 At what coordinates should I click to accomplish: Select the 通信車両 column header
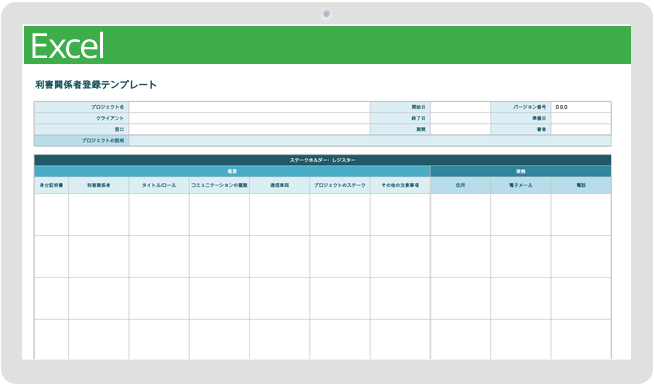click(x=279, y=185)
